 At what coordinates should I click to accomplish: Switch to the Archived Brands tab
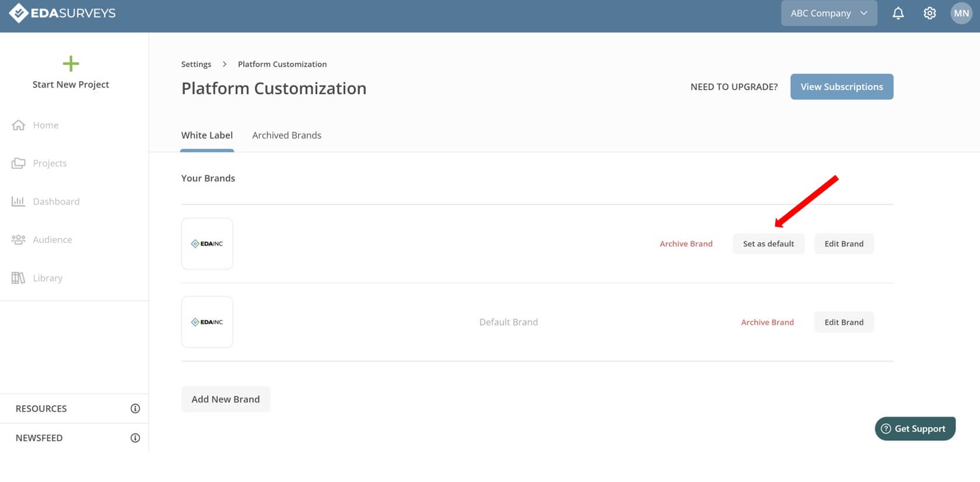[286, 135]
